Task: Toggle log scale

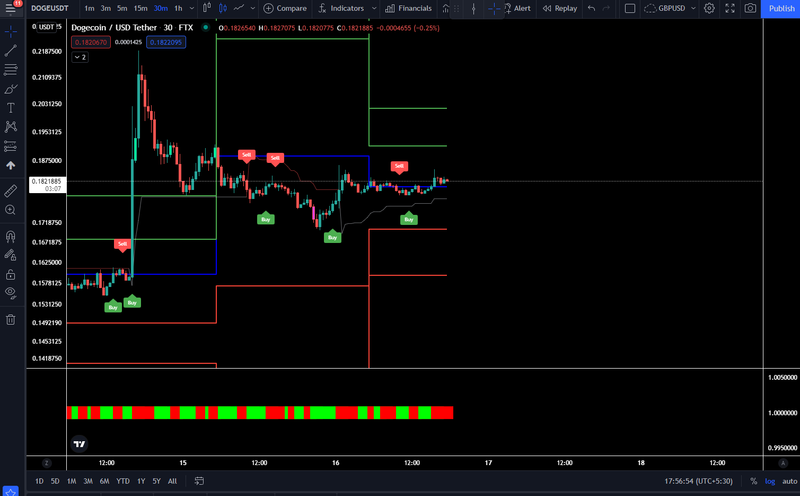Action: [770, 481]
